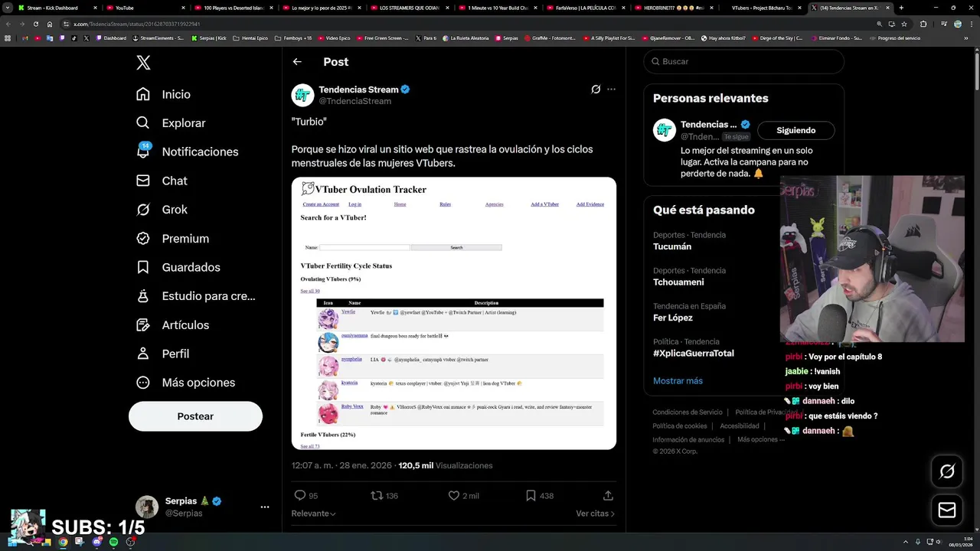This screenshot has width=980, height=551.
Task: Click the Buscar search field
Action: pyautogui.click(x=746, y=61)
